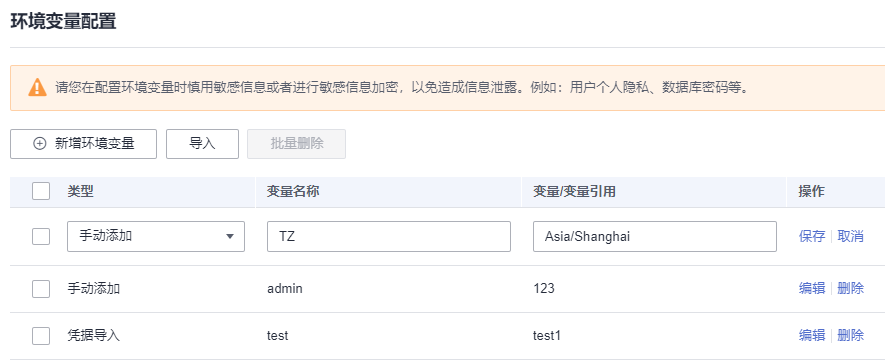Image resolution: width=885 pixels, height=360 pixels.
Task: Select the admin row checkbox
Action: (x=41, y=289)
